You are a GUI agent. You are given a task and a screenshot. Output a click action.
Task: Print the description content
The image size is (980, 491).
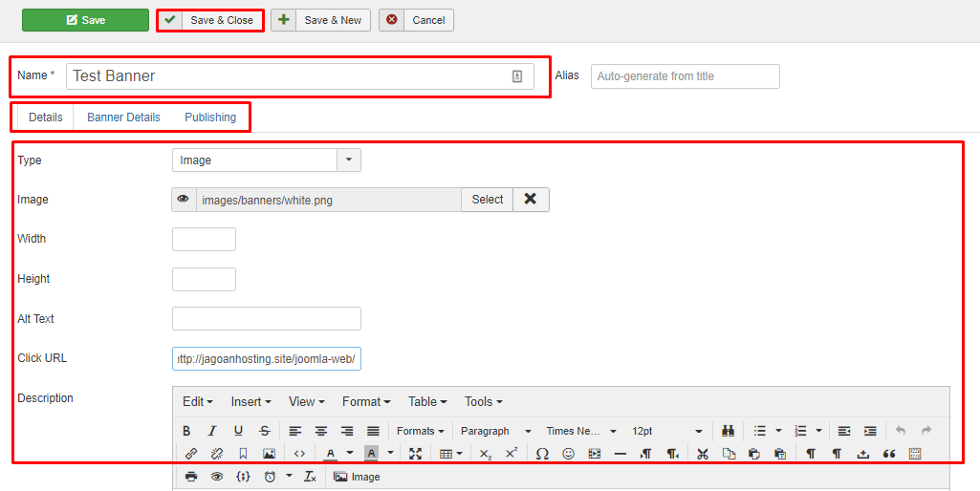coord(191,477)
